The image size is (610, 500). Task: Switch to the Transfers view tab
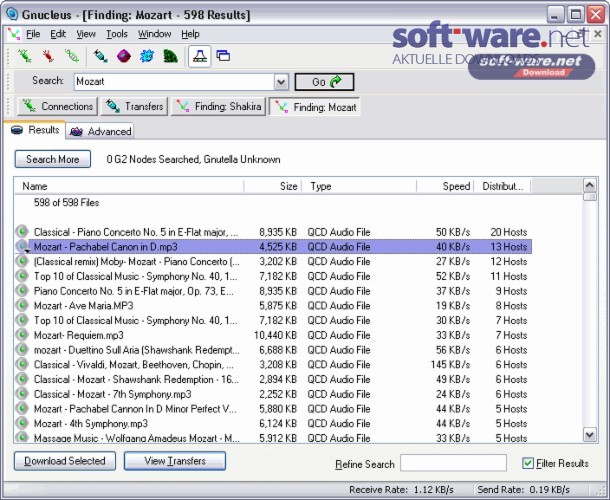134,106
